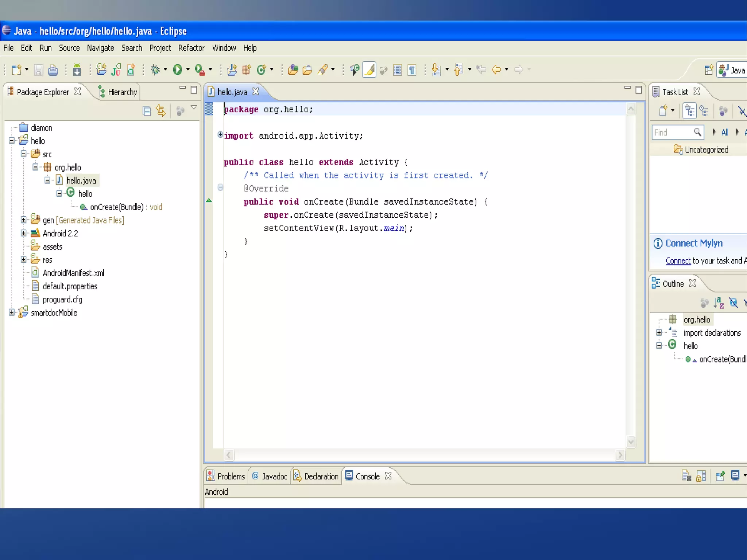Viewport: 747px width, 560px height.
Task: Open the Run button dropdown arrow
Action: [x=188, y=69]
